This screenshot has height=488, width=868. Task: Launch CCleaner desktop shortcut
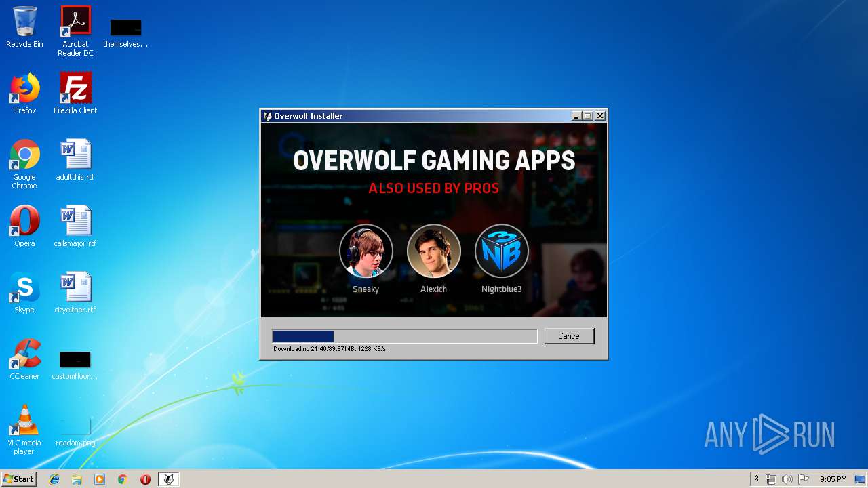click(24, 359)
